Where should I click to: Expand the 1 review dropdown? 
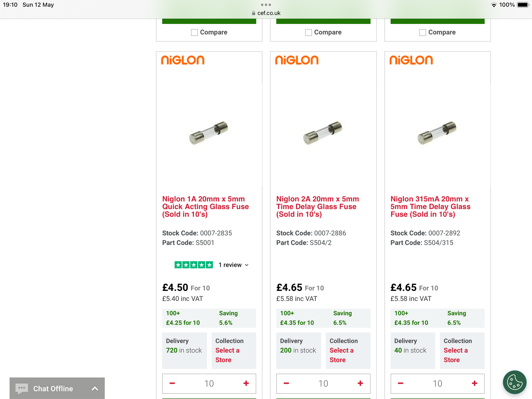(x=233, y=265)
